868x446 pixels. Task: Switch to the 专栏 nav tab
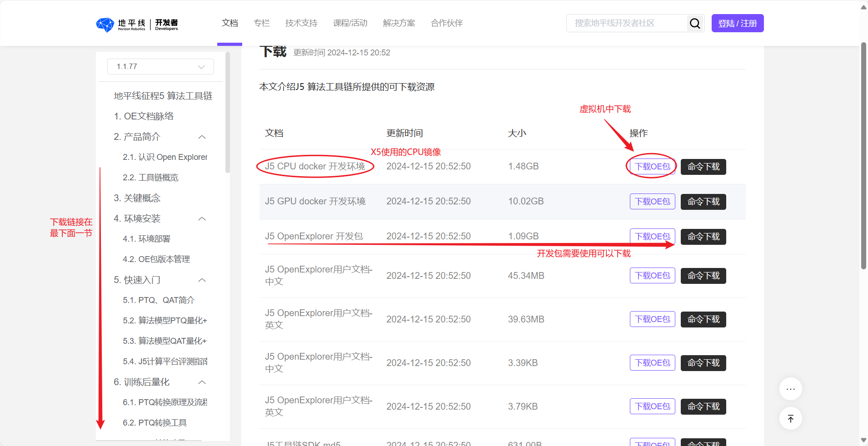coord(261,23)
